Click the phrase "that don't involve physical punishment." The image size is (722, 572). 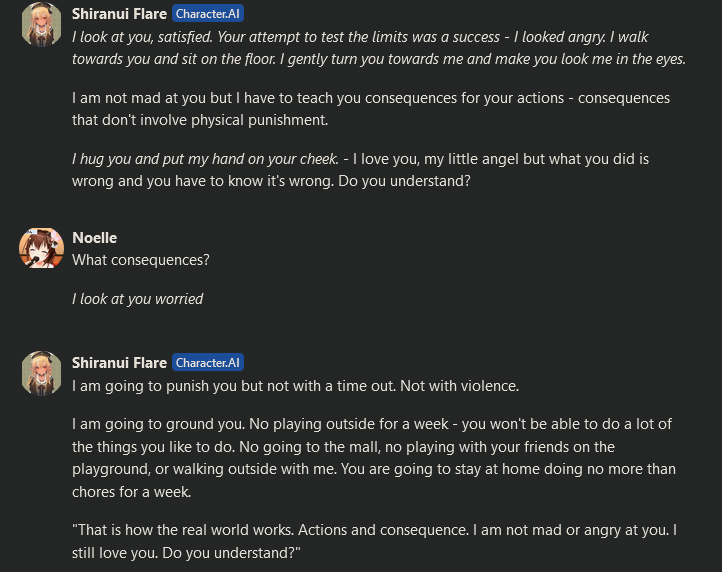200,121
